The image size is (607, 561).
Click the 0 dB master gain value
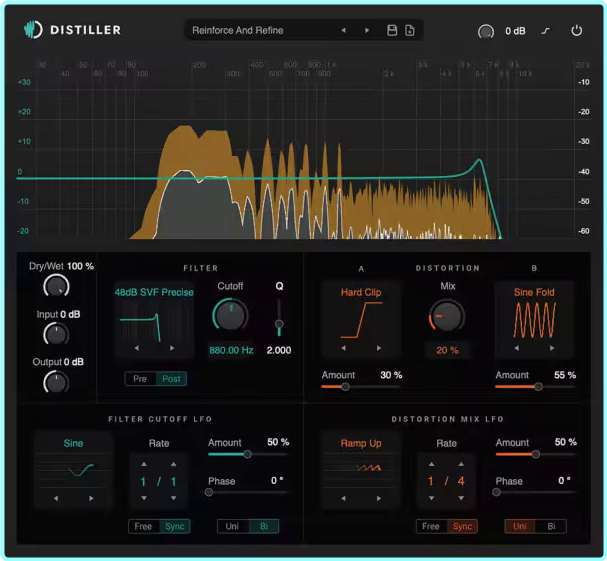[515, 31]
